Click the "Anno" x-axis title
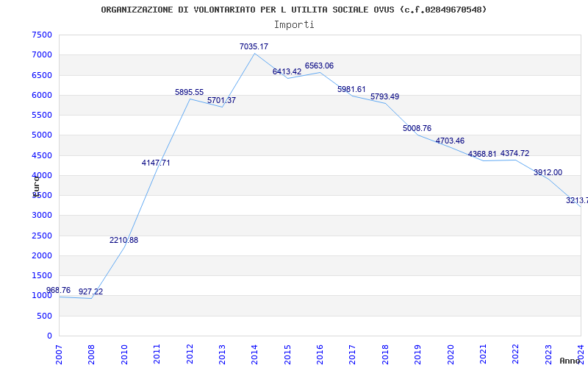 (x=570, y=361)
